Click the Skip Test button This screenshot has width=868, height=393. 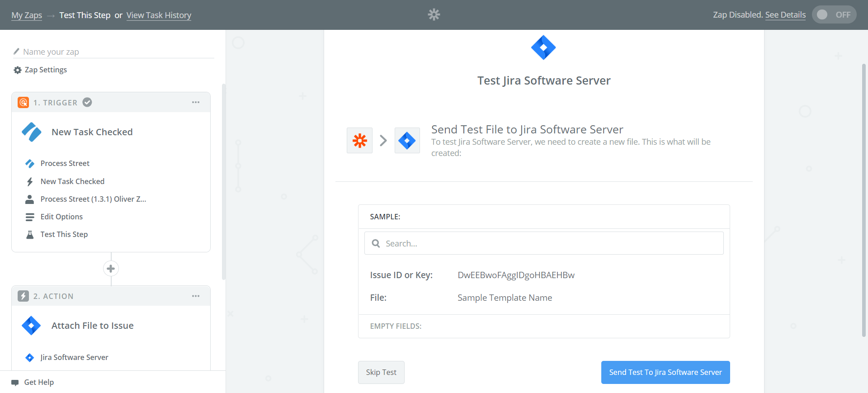[x=381, y=372]
